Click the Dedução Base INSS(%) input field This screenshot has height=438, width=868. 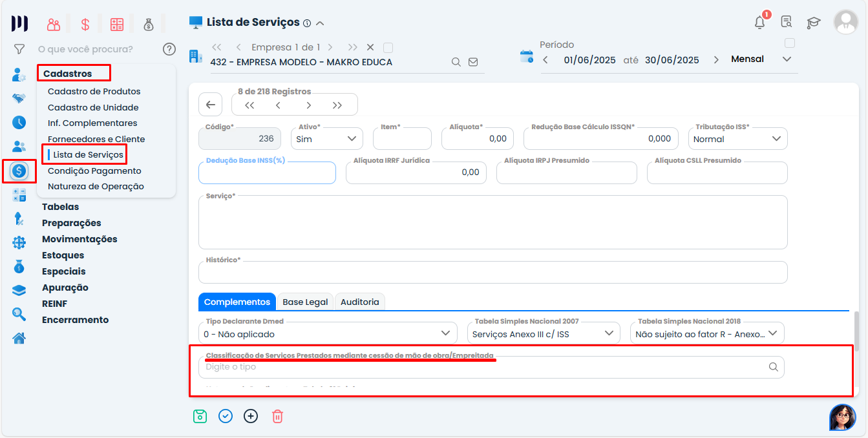point(267,174)
